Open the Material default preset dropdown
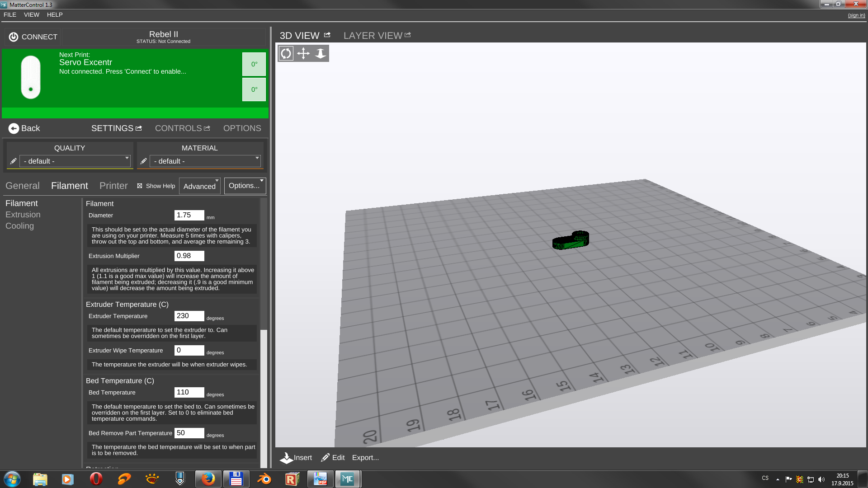 (205, 161)
